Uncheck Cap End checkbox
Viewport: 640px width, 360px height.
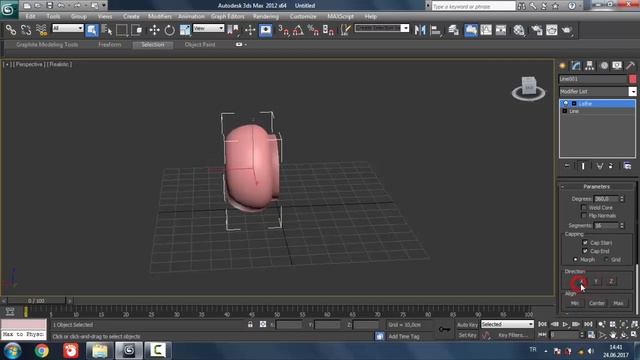(x=585, y=251)
